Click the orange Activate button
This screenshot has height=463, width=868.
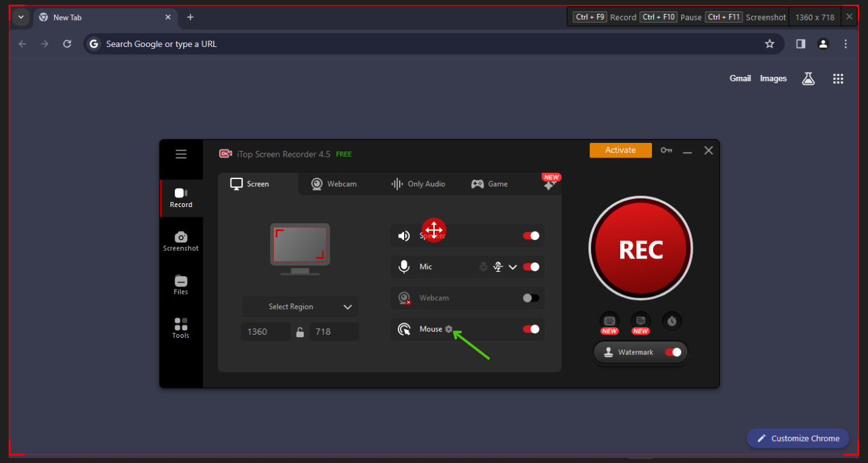(620, 151)
